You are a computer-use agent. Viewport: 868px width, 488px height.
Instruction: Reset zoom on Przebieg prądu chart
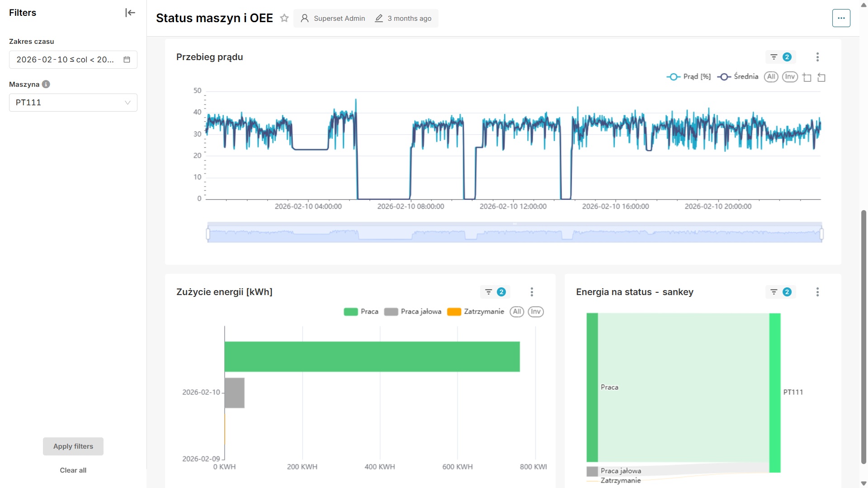[821, 77]
